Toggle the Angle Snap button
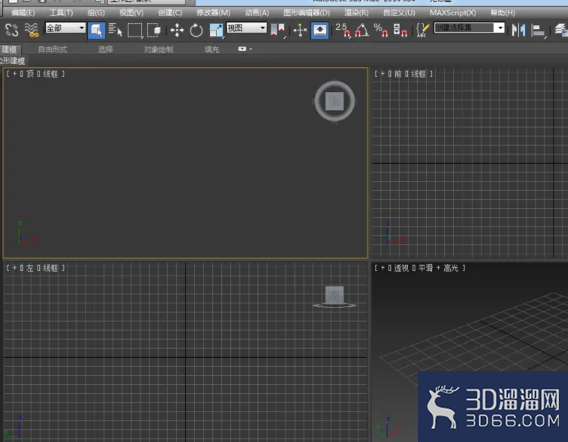The width and height of the screenshot is (568, 442). (362, 30)
